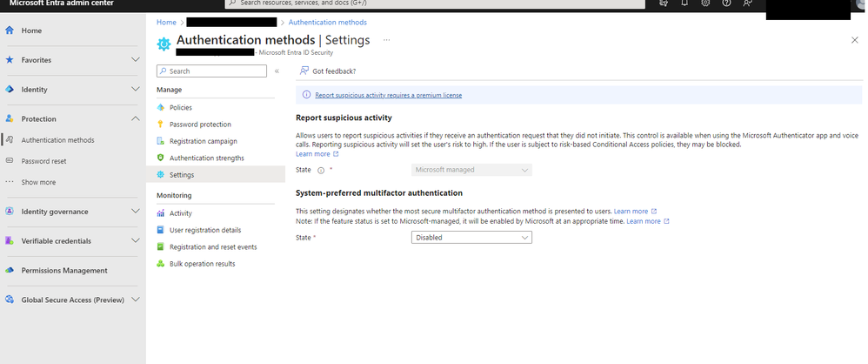Viewport: 868px width, 364px height.
Task: Open the Copilot icon in top bar
Action: [664, 3]
